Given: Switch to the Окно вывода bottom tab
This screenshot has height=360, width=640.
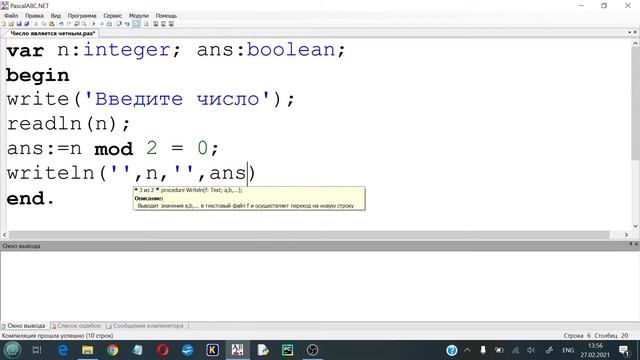Looking at the screenshot, I should (24, 326).
